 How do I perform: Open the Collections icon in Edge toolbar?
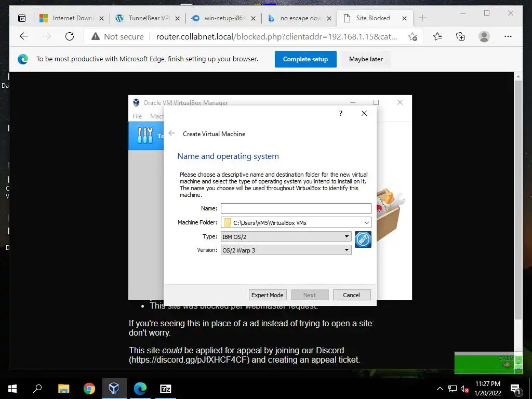click(460, 36)
